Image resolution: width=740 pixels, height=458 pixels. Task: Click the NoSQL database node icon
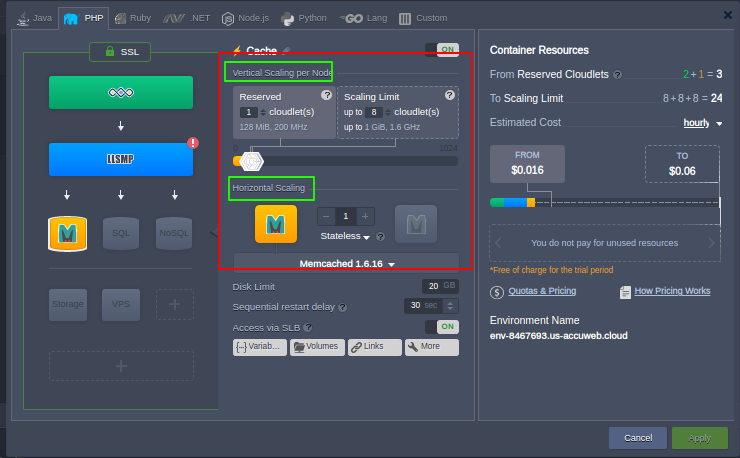[x=174, y=233]
